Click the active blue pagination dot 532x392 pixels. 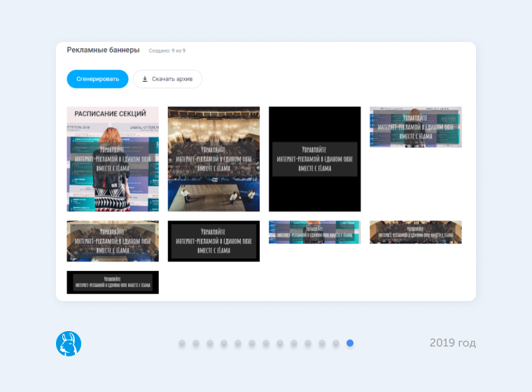[350, 343]
